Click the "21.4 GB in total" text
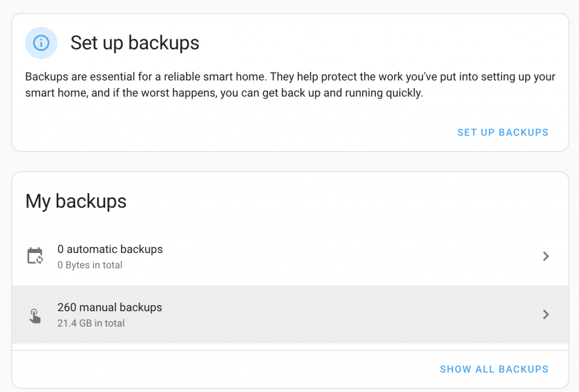Image resolution: width=579 pixels, height=392 pixels. 91,323
